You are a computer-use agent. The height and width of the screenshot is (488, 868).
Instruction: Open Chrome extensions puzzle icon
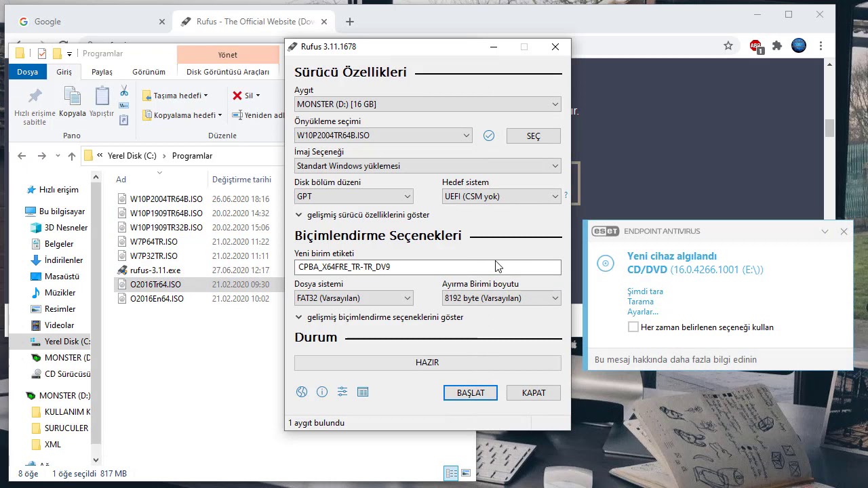[777, 46]
